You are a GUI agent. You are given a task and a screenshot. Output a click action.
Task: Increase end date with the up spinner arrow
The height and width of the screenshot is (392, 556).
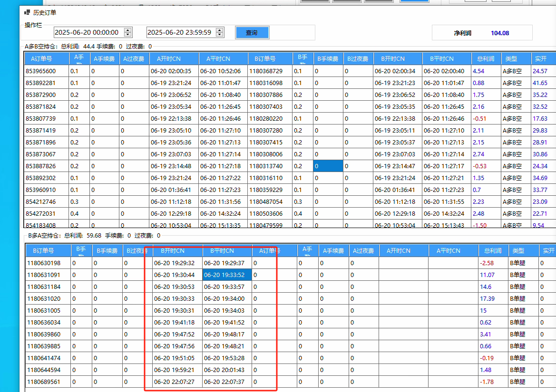click(219, 30)
